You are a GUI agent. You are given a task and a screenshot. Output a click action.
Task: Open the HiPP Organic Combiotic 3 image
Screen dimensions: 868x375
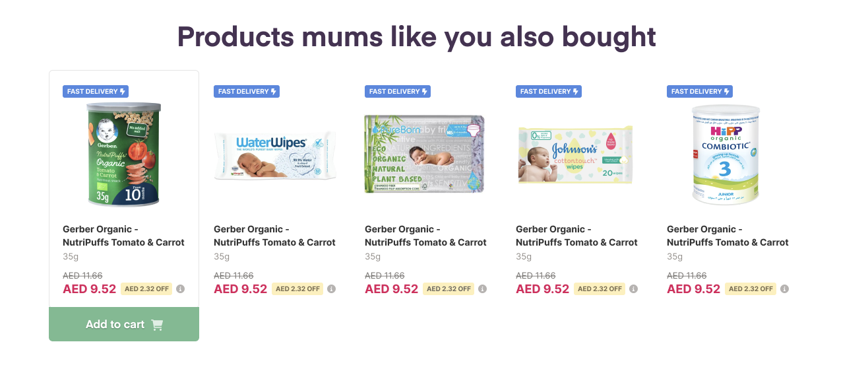tap(726, 154)
